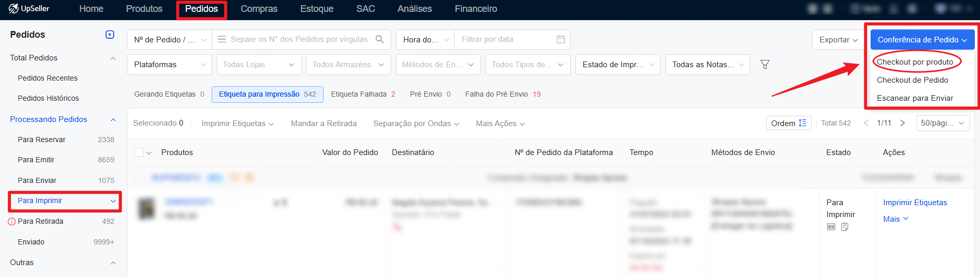Viewport: 980px width, 277px height.
Task: Open Separação por Ondas menu
Action: (x=416, y=124)
